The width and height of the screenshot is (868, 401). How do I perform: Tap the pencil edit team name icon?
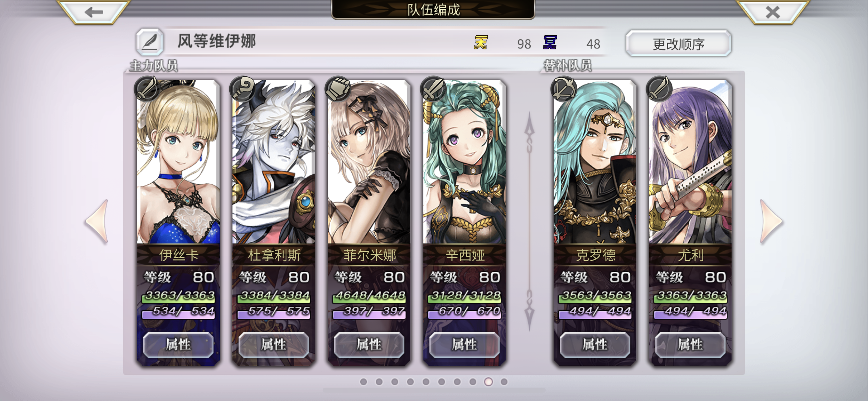coord(149,42)
